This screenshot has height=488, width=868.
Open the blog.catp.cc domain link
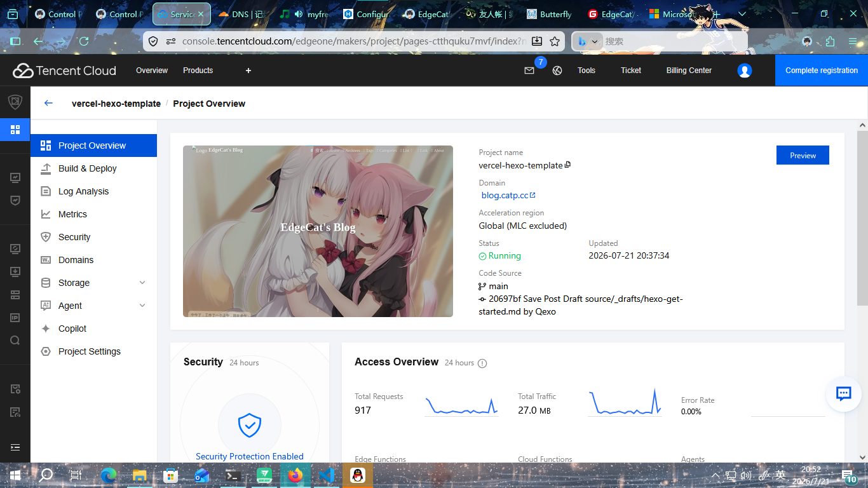tap(508, 195)
